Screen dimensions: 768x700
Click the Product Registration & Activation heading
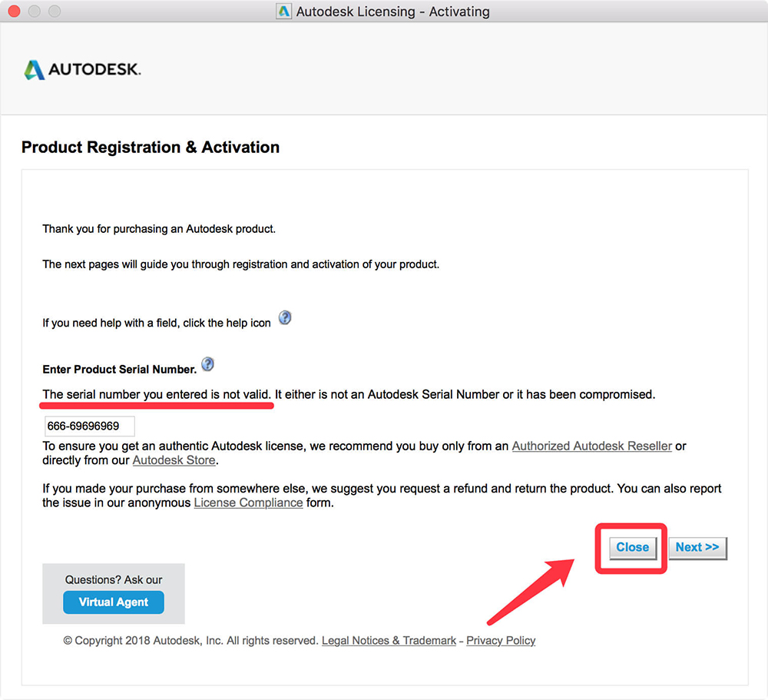[x=151, y=147]
